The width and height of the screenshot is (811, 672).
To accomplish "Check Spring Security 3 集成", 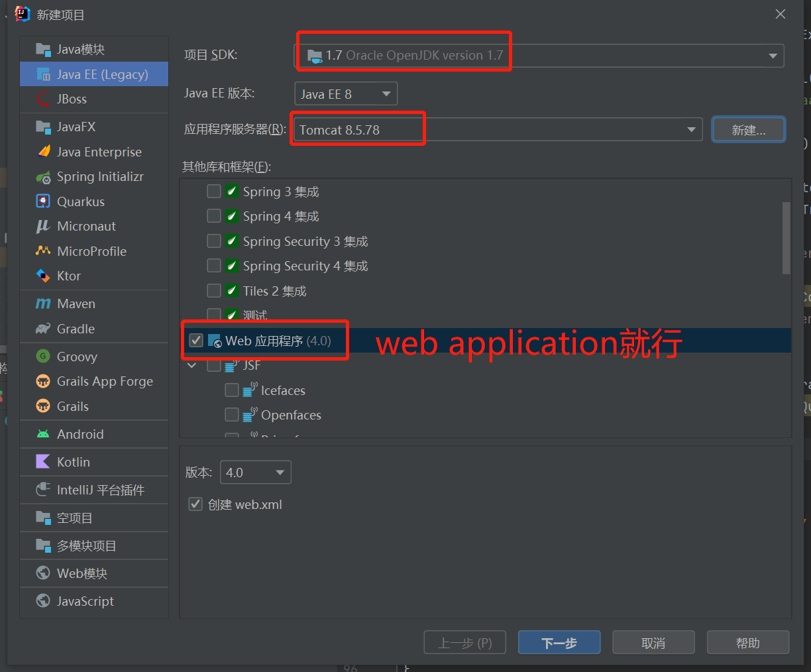I will point(214,241).
